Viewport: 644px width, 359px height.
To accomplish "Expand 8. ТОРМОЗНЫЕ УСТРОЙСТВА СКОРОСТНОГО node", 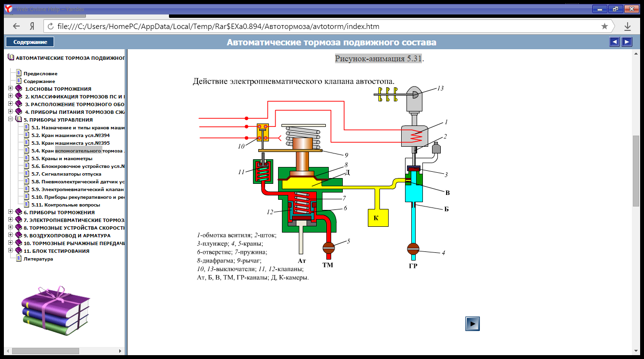I will point(11,228).
